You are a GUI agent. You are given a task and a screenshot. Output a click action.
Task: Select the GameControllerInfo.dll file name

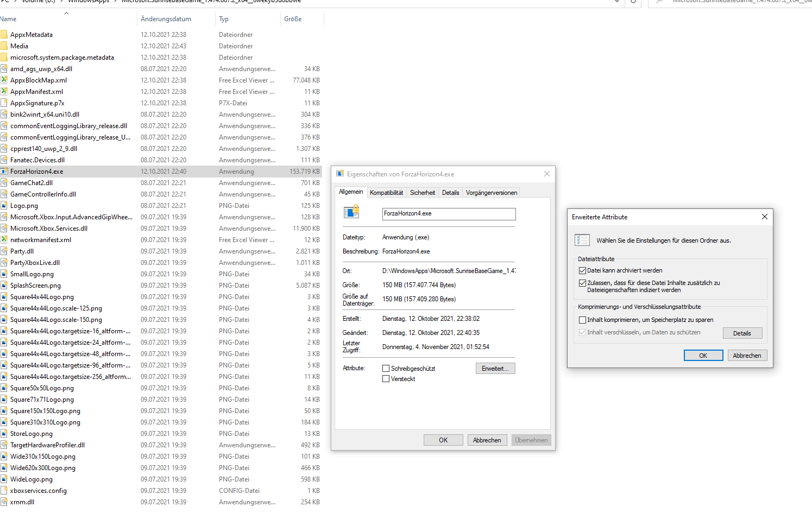point(43,194)
